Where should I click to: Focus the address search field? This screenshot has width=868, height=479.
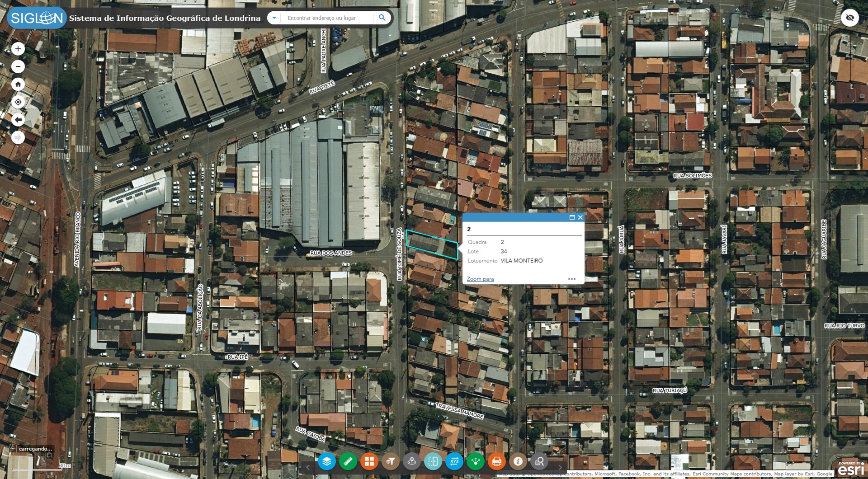(x=327, y=18)
